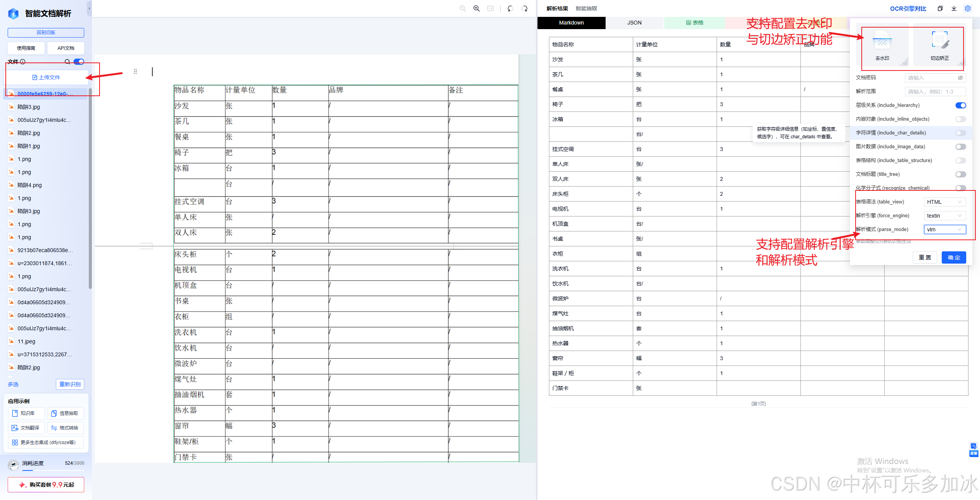Open the 解析结果 tab
Image resolution: width=980 pixels, height=500 pixels.
coord(557,8)
